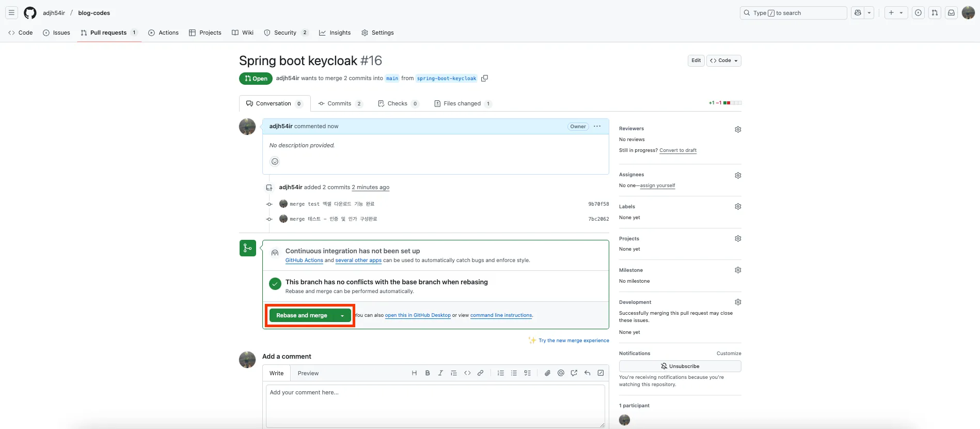
Task: Open the create new plus menu
Action: coord(896,13)
